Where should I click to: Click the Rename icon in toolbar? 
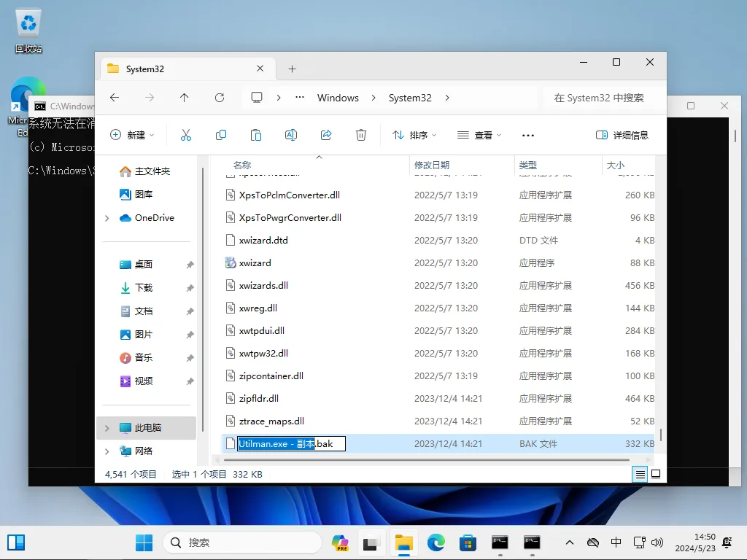coord(291,135)
